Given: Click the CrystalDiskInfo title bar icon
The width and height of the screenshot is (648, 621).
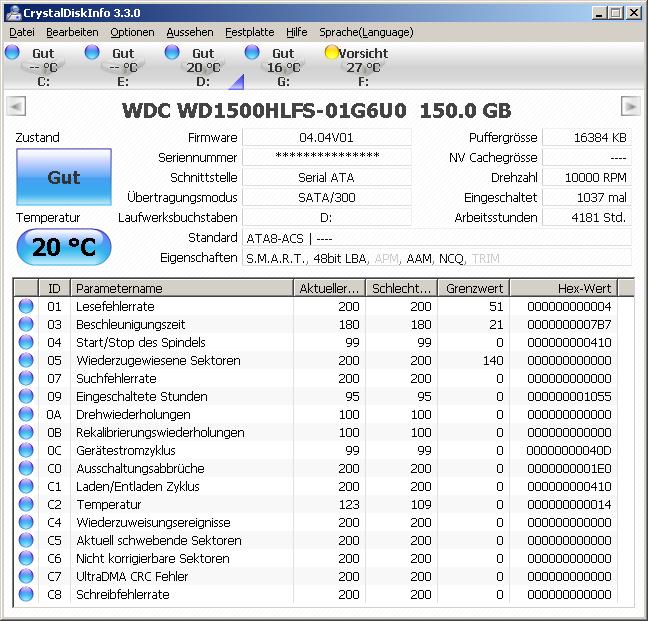Looking at the screenshot, I should tap(14, 12).
